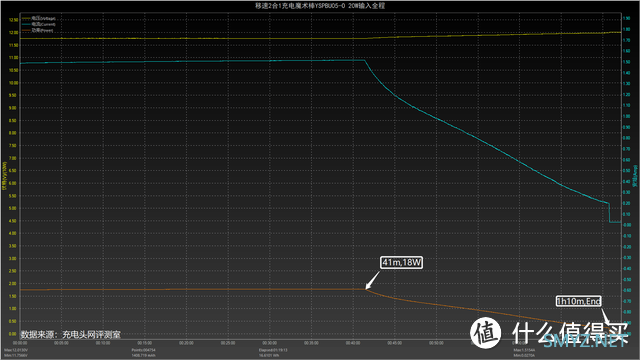Click the Points count readout in footer

(x=143, y=350)
